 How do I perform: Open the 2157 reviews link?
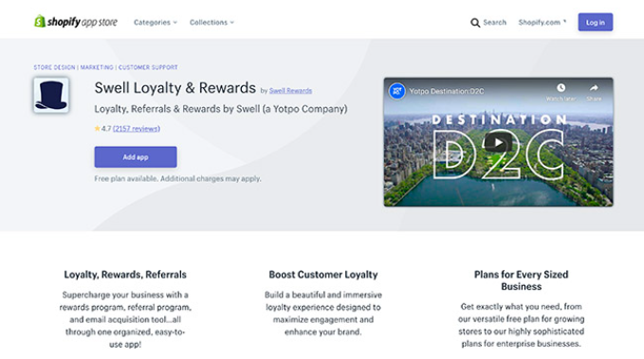[x=137, y=129]
